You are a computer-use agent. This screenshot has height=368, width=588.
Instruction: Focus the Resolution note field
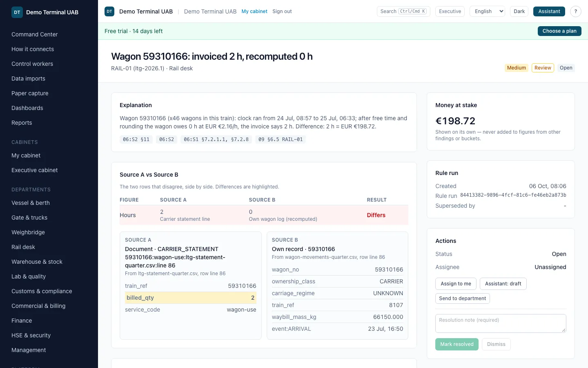coord(501,323)
